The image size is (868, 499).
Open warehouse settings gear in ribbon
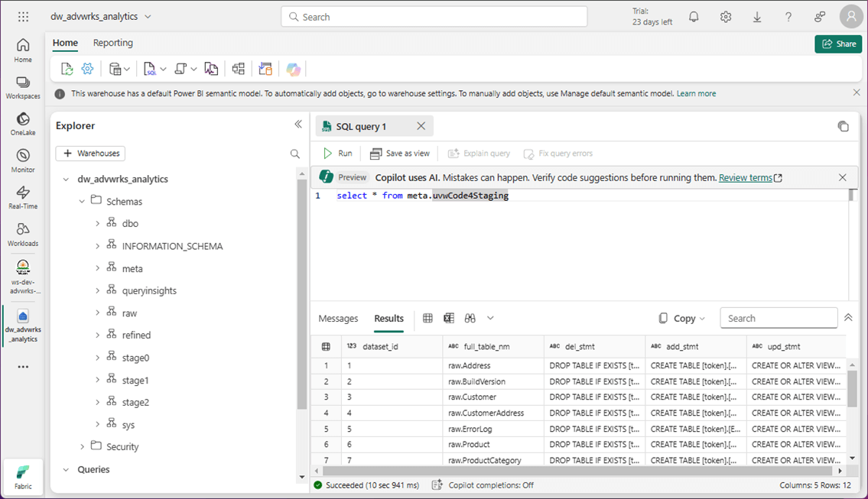(x=87, y=69)
